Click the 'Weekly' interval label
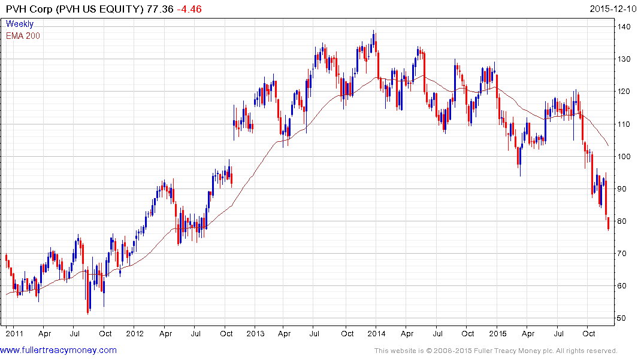The width and height of the screenshot is (644, 359). pyautogui.click(x=20, y=24)
